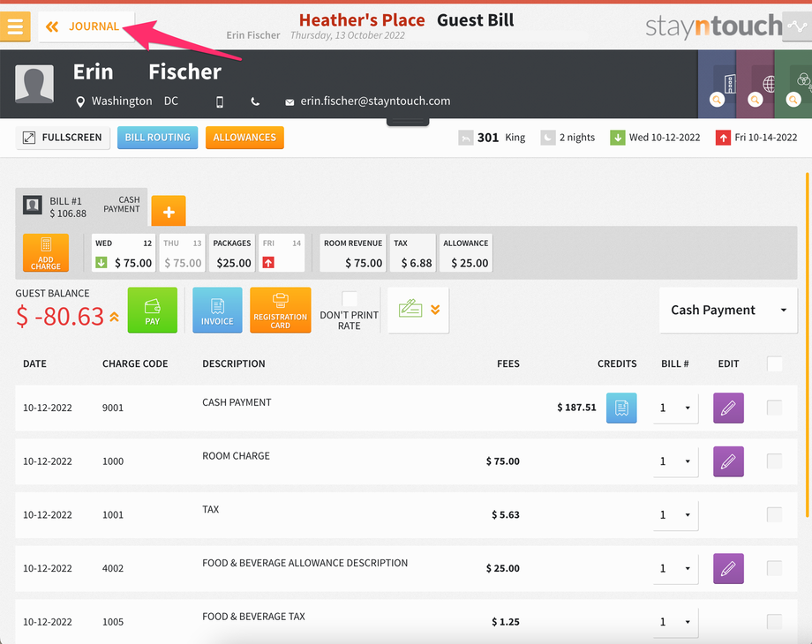Click the vertical orange scrollbar
The width and height of the screenshot is (812, 644).
tap(807, 345)
